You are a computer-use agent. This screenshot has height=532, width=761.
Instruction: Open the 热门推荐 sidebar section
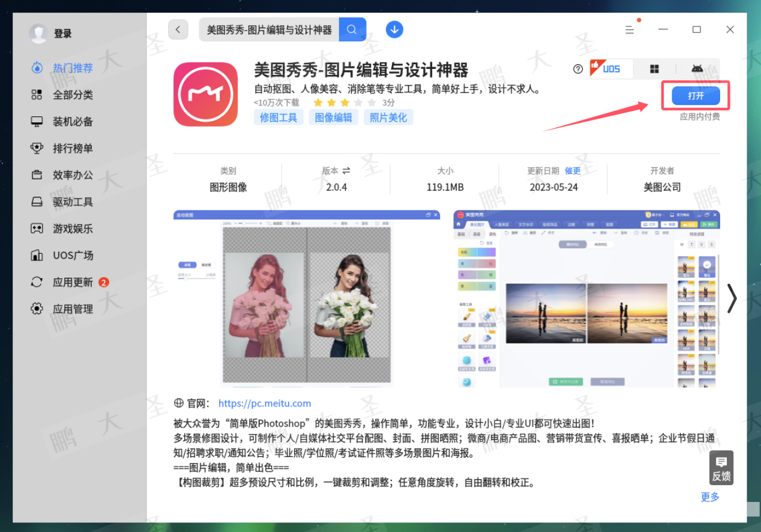73,68
